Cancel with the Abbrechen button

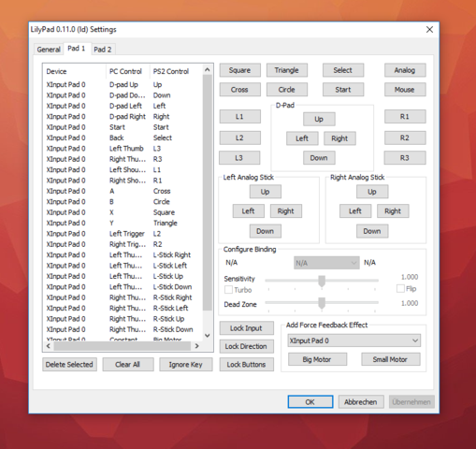pos(361,402)
